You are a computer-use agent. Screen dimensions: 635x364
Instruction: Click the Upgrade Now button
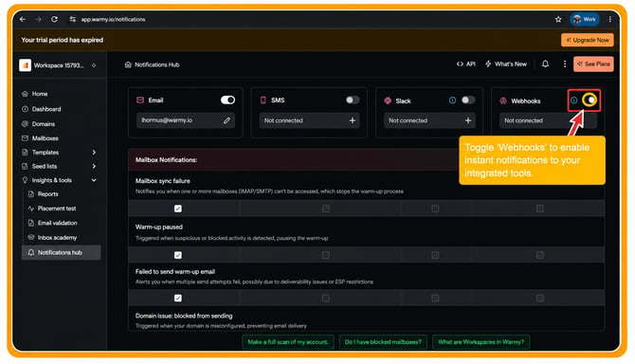click(588, 40)
